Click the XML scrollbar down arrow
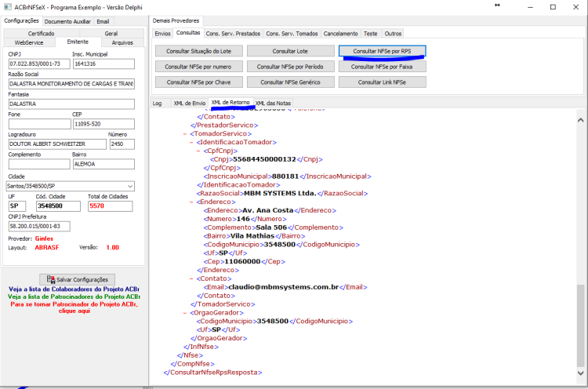The height and width of the screenshot is (389, 588). click(580, 373)
